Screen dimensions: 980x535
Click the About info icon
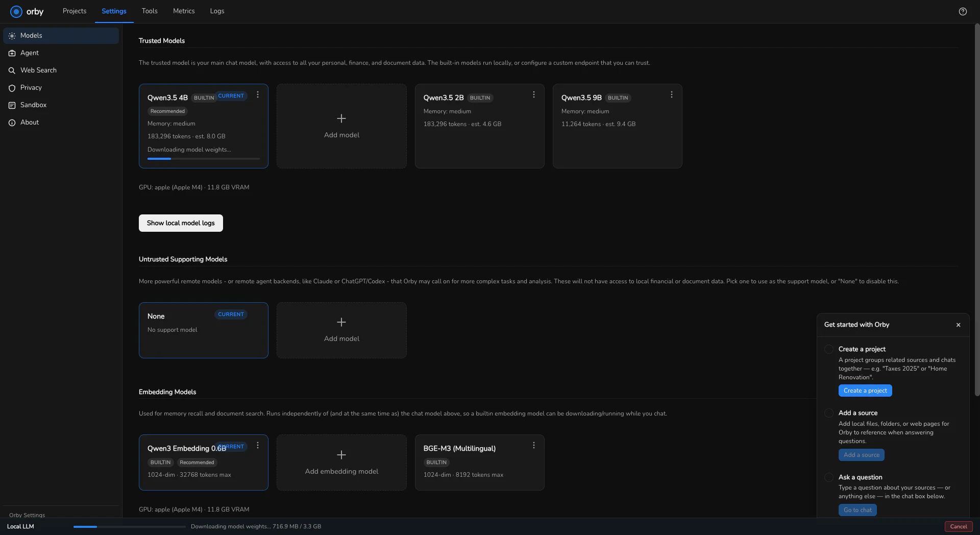12,123
